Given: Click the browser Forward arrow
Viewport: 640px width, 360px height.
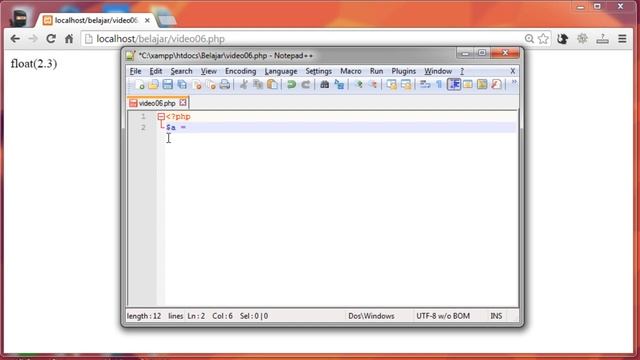Looking at the screenshot, I should (33, 39).
